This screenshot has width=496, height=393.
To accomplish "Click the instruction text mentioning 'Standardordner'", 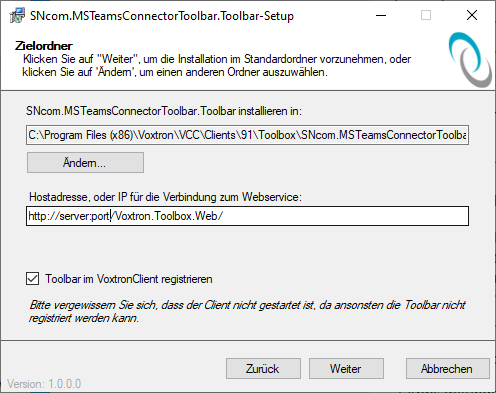I will (217, 65).
